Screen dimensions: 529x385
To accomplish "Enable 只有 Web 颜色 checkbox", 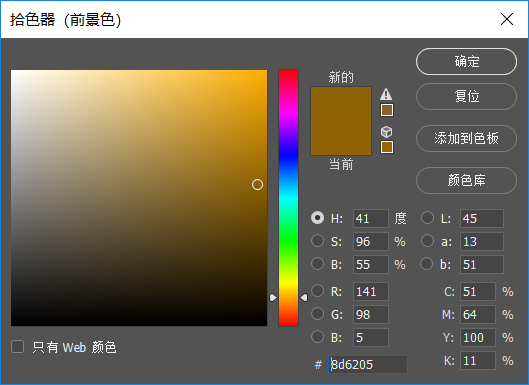I will pos(18,347).
